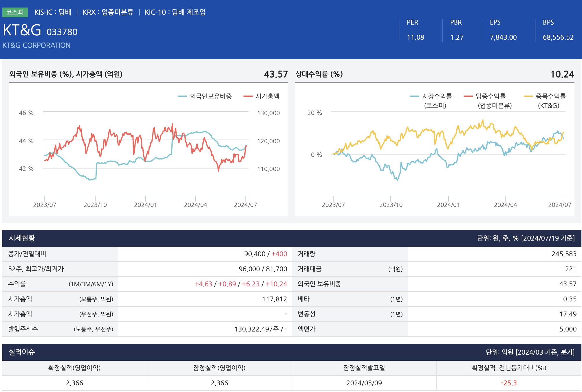Click the 실적이슈 section header

tap(22, 352)
